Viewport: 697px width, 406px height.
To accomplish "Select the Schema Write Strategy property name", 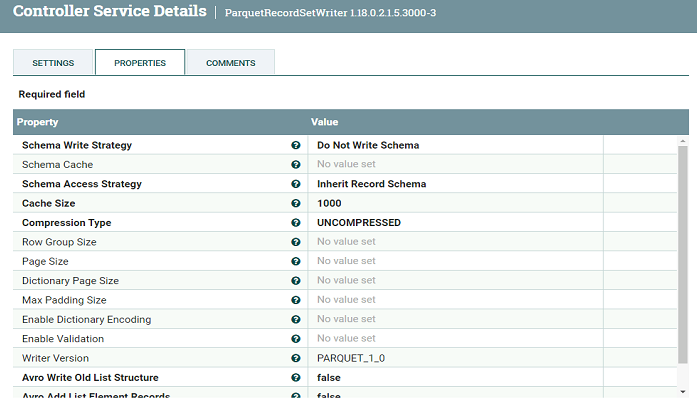I will click(x=77, y=145).
